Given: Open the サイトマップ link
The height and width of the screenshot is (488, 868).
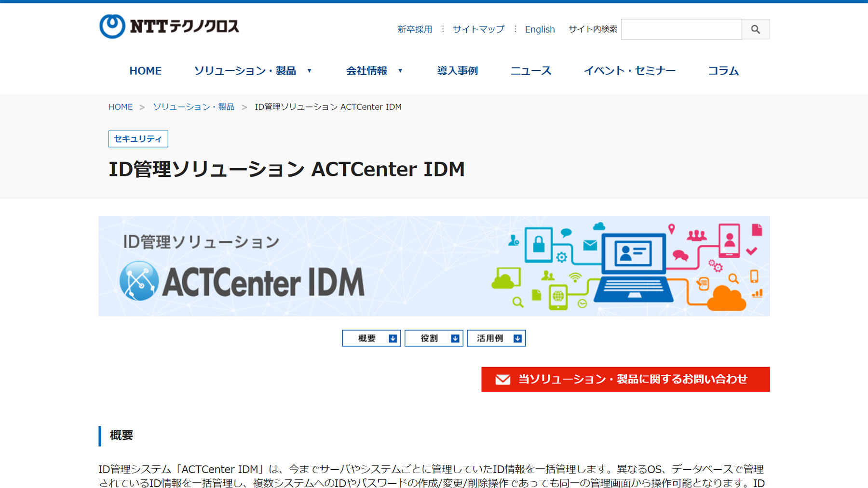Looking at the screenshot, I should tap(478, 29).
